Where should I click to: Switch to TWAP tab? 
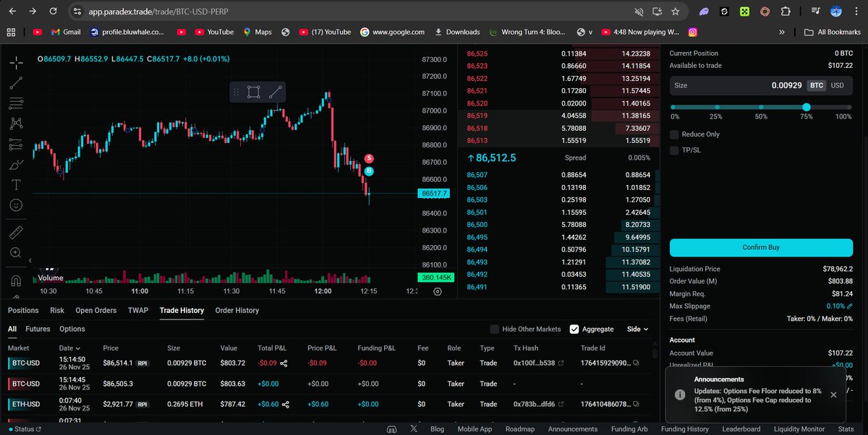pos(138,310)
